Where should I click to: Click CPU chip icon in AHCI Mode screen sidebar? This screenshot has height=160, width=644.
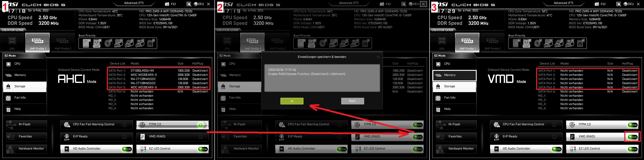click(8, 64)
